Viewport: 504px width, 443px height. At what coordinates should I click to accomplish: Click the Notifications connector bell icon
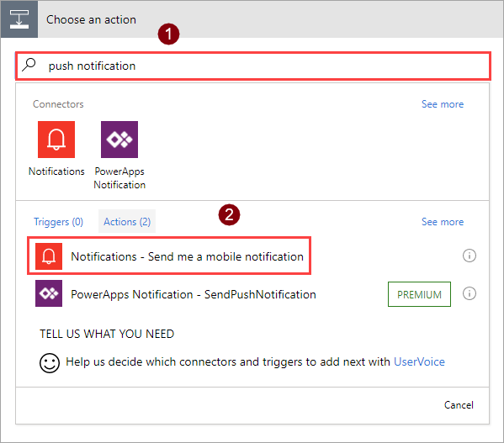56,140
